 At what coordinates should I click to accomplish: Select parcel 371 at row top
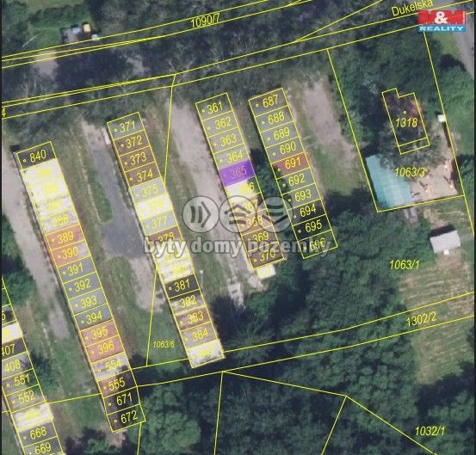click(126, 126)
